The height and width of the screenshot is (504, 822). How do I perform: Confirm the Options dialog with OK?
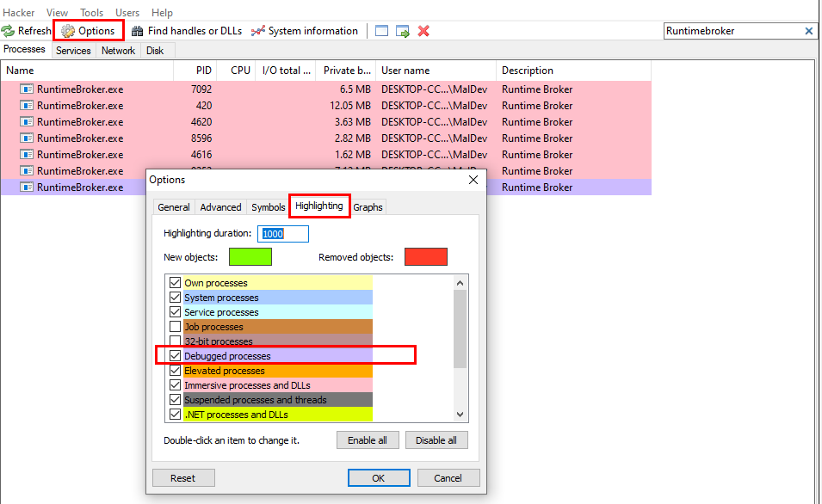pyautogui.click(x=379, y=478)
